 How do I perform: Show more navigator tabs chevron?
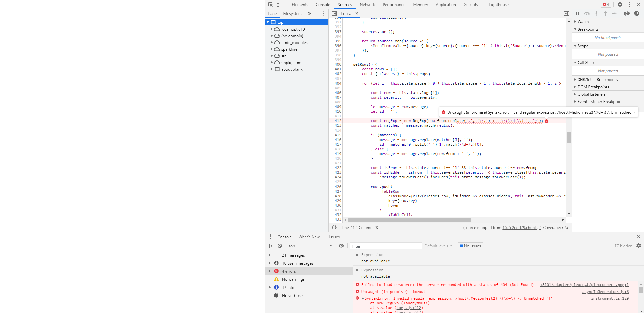tap(309, 14)
